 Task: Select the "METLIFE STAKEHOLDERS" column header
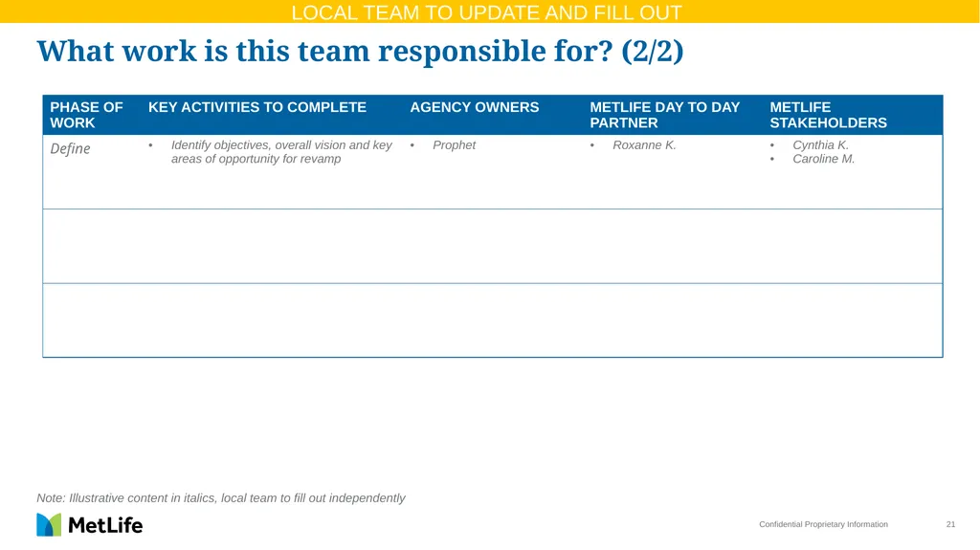click(x=828, y=115)
